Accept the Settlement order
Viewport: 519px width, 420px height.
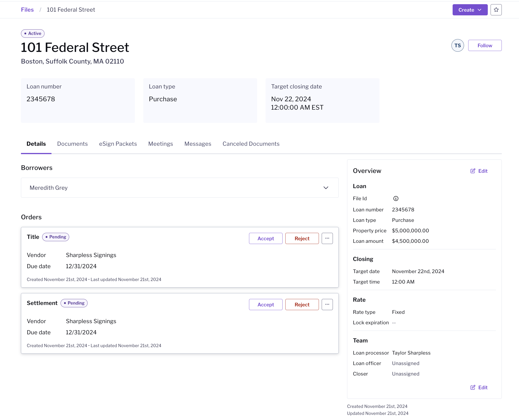pyautogui.click(x=266, y=304)
